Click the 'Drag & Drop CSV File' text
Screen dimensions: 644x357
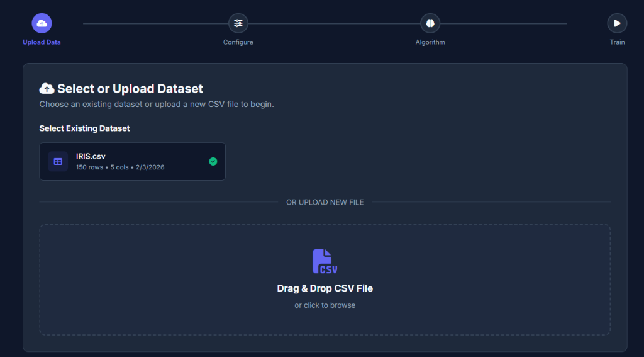tap(325, 288)
